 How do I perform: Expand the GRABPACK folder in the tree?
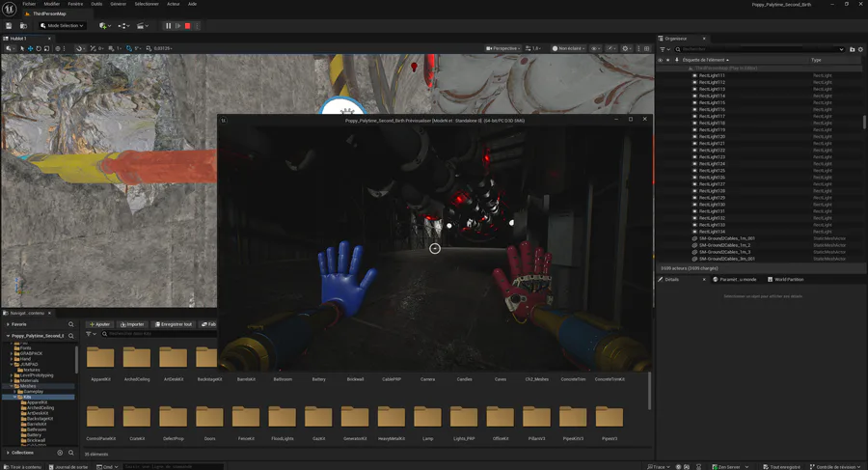pyautogui.click(x=12, y=353)
